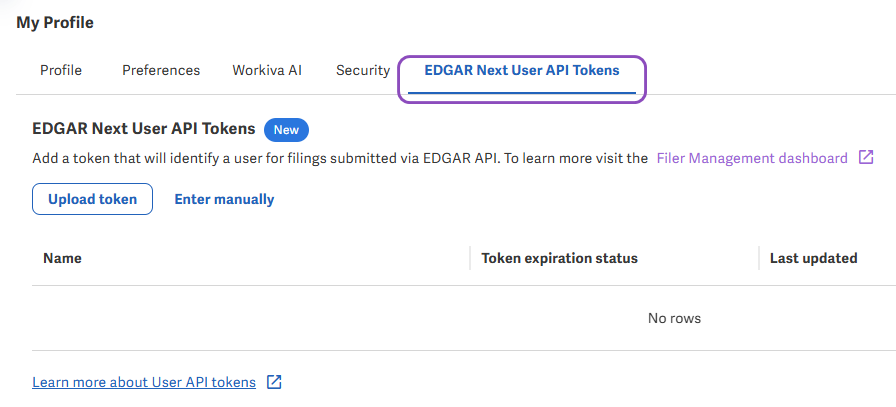Open Filer Management dashboard link
Viewport: 896px width, 407px height.
(x=752, y=158)
